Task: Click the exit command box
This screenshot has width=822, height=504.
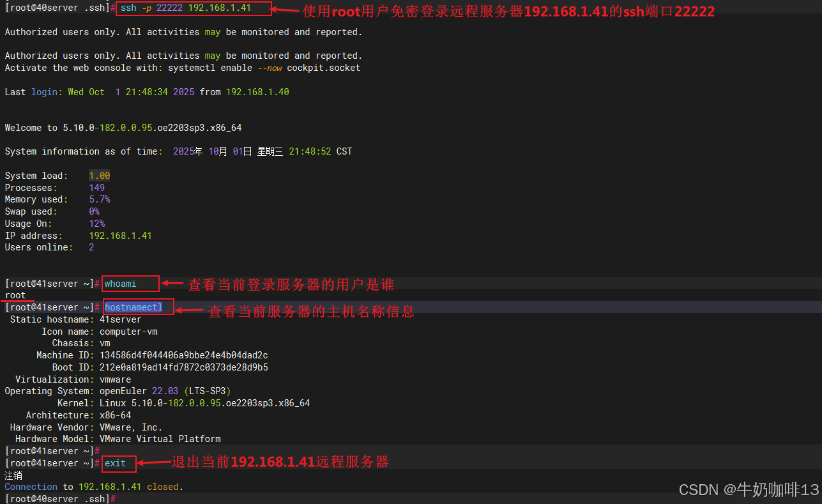Action: tap(118, 463)
